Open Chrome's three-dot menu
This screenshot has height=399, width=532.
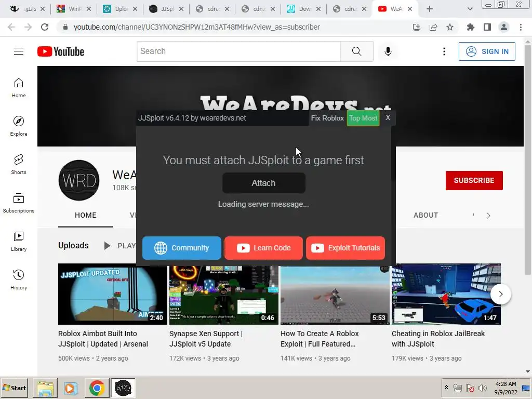pyautogui.click(x=521, y=27)
